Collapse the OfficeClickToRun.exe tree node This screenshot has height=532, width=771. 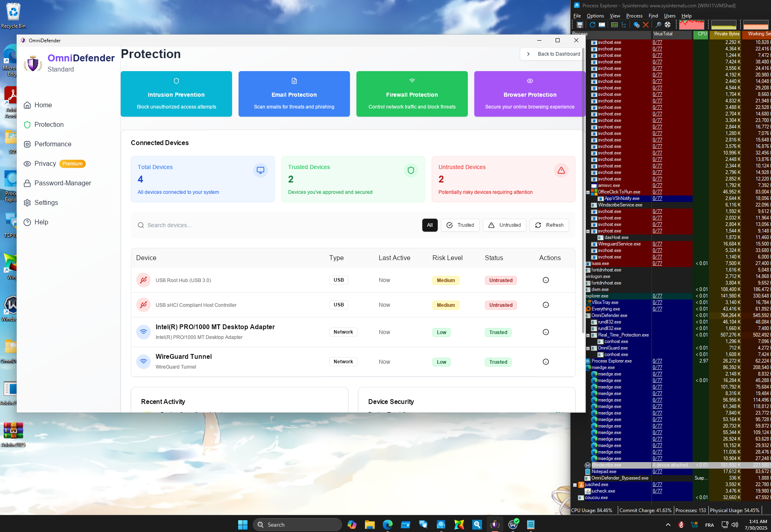coord(588,192)
